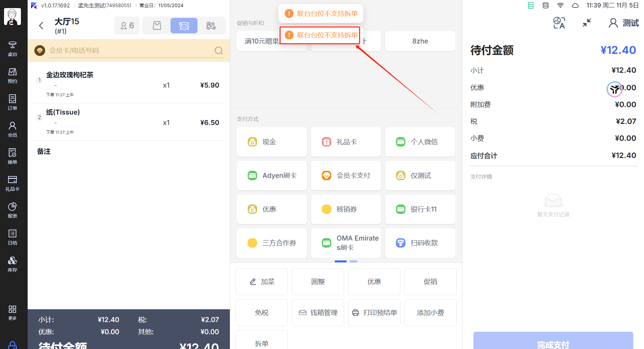This screenshot has width=644, height=349.
Task: Click the 备注 remarks area
Action: [44, 151]
